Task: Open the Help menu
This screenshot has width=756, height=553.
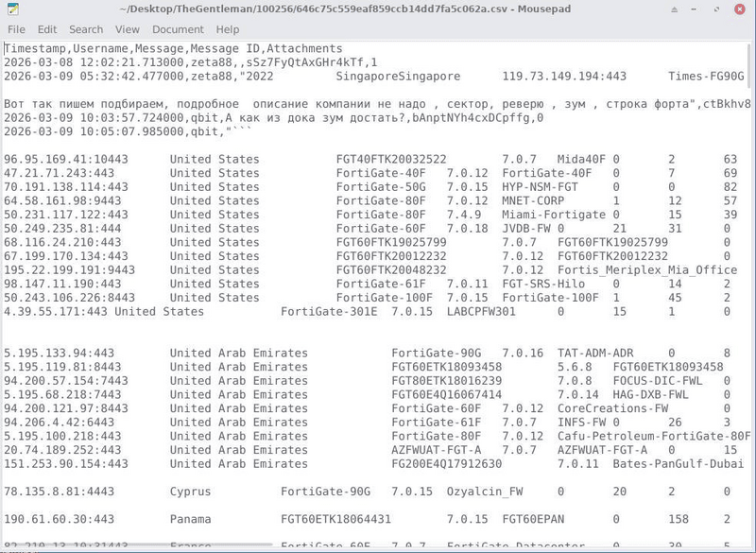Action: 228,29
